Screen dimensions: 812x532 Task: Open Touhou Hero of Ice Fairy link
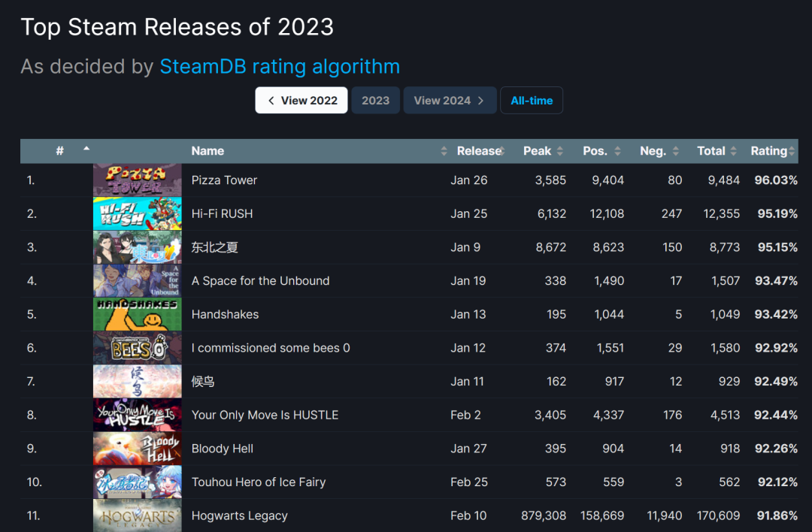[259, 482]
